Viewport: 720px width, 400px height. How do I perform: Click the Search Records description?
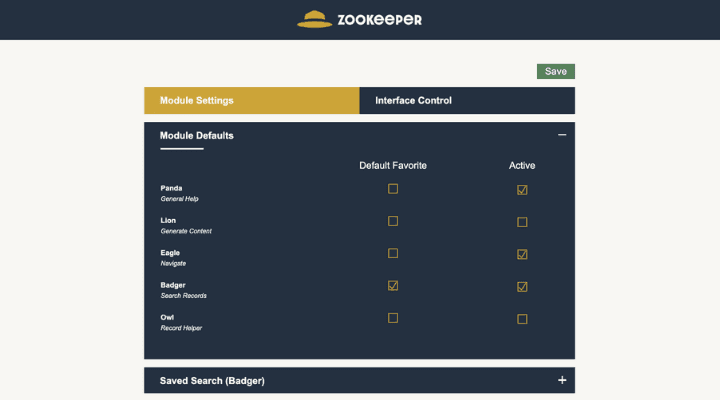[184, 296]
